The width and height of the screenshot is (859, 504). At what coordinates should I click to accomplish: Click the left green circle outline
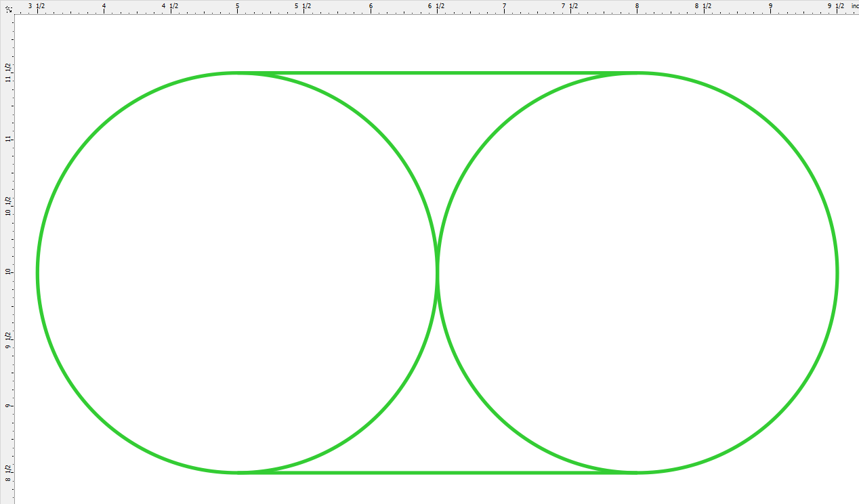(37, 271)
